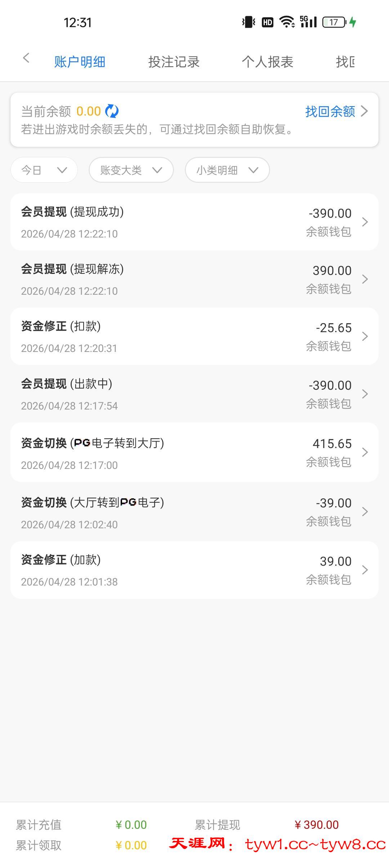Expand the 今日 date filter dropdown

[x=44, y=170]
